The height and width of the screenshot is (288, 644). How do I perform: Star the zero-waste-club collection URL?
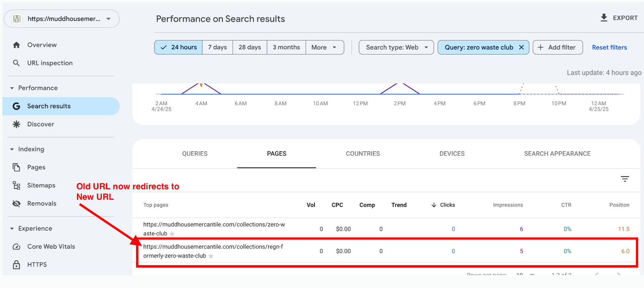[x=172, y=234]
